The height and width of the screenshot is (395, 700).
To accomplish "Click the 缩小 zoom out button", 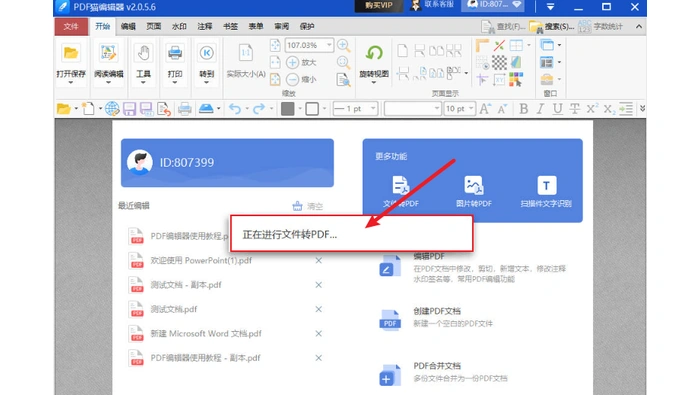I will click(x=302, y=79).
